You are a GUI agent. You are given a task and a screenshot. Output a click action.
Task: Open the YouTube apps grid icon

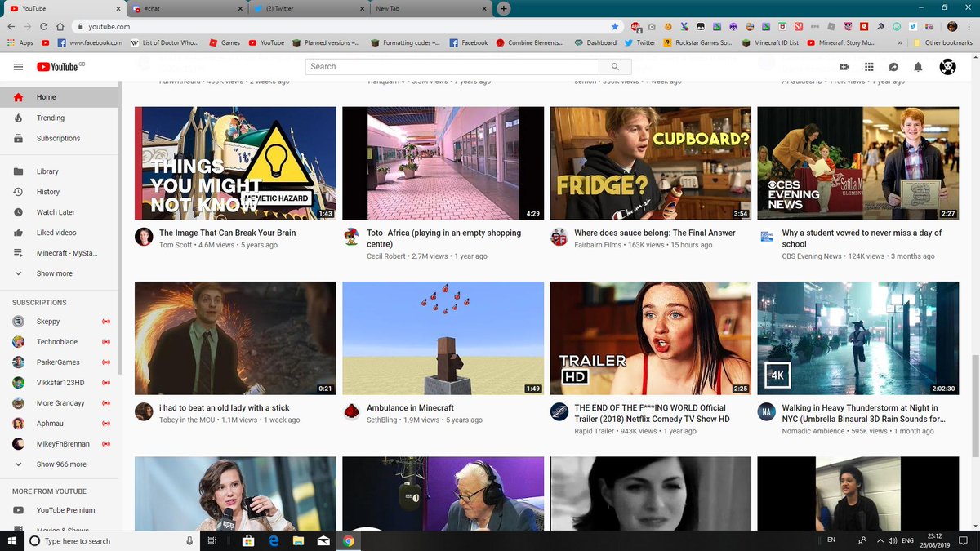(x=869, y=67)
